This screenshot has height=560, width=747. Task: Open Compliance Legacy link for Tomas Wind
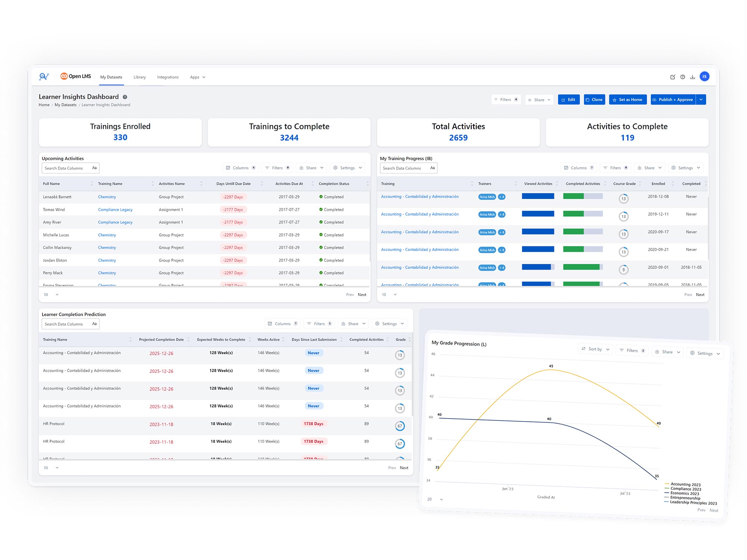115,210
